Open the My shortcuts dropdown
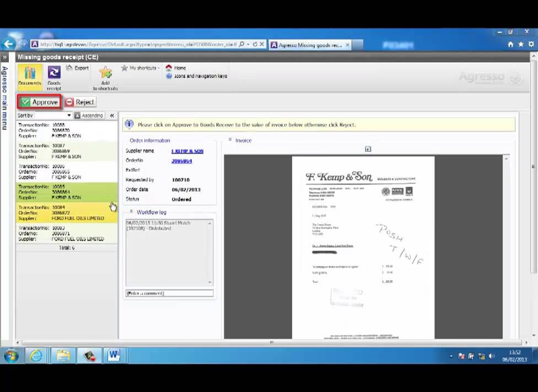Image resolution: width=538 pixels, height=392 pixels. pyautogui.click(x=141, y=68)
